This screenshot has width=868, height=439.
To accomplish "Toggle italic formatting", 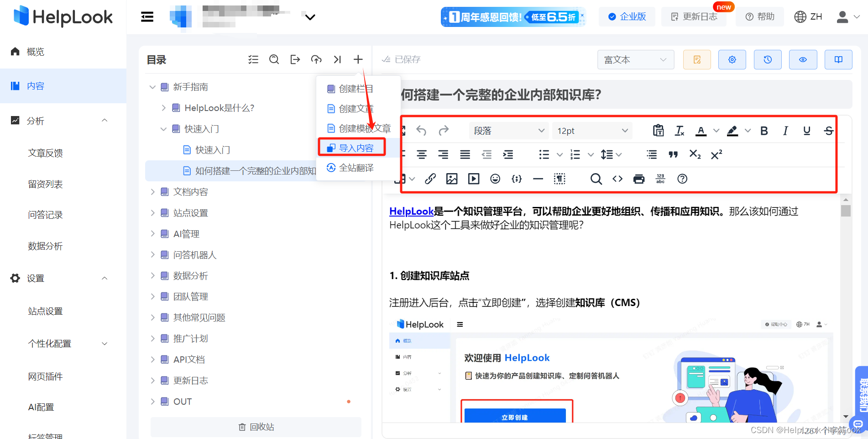I will [785, 131].
